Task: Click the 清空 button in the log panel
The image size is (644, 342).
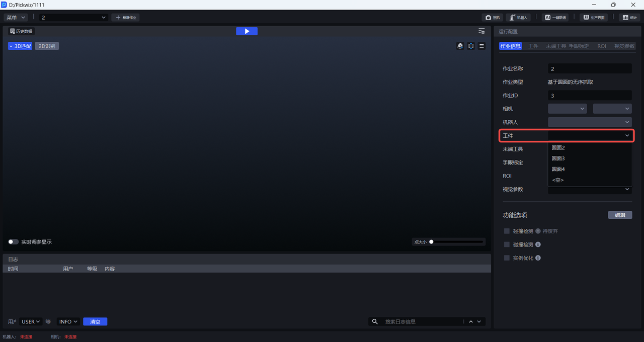Action: (x=95, y=321)
